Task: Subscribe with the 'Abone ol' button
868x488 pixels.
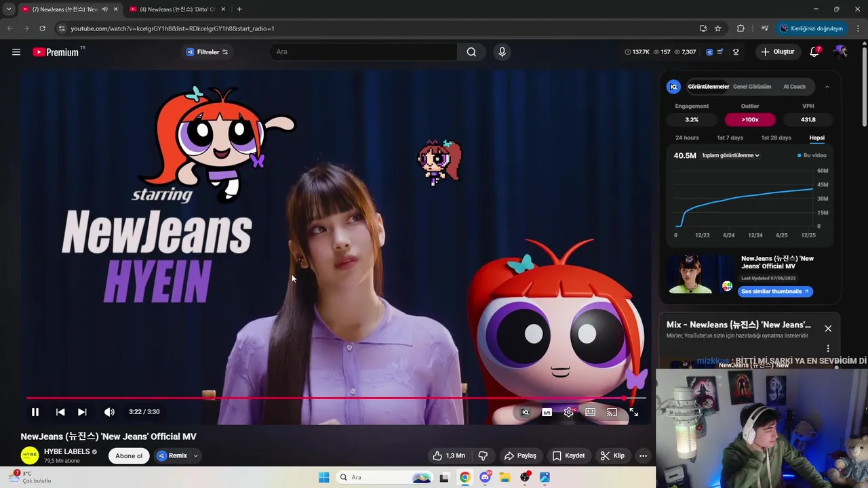Action: point(129,455)
